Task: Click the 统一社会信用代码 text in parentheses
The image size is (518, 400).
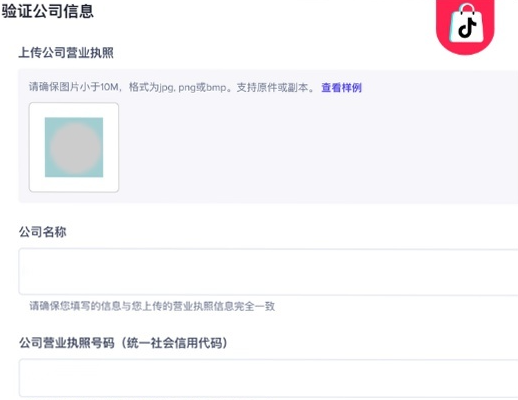Action: point(174,343)
